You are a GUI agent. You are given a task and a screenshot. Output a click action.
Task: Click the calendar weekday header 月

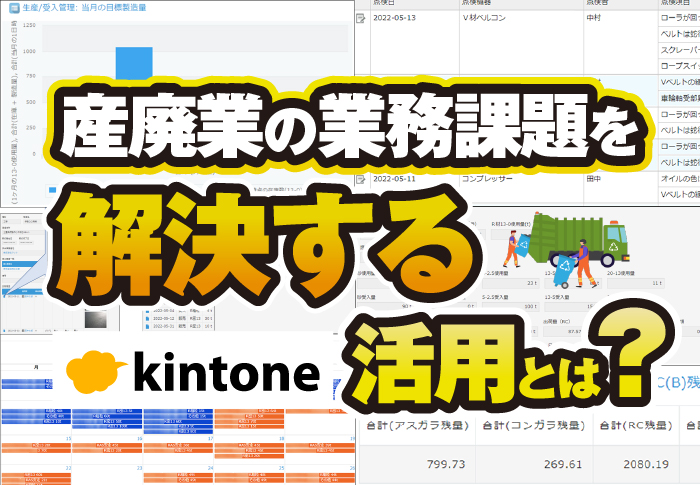pyautogui.click(x=36, y=367)
